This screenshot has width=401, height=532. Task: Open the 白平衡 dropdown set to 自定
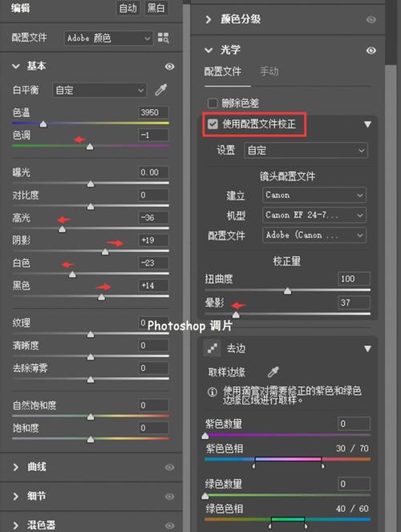(x=99, y=90)
